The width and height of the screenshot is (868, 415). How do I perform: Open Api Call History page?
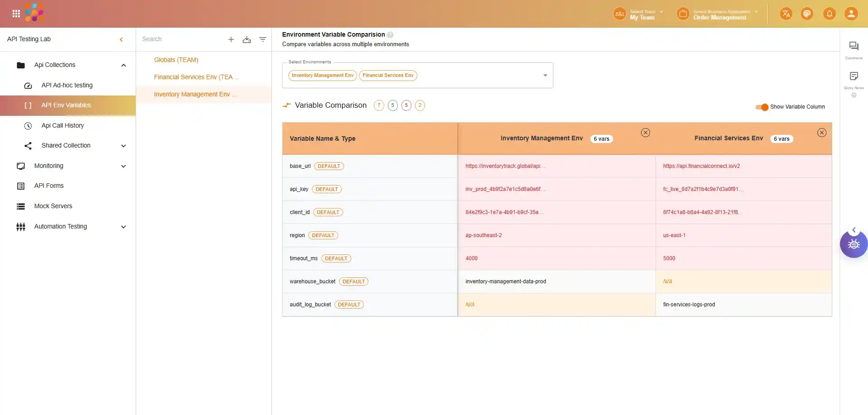point(62,125)
